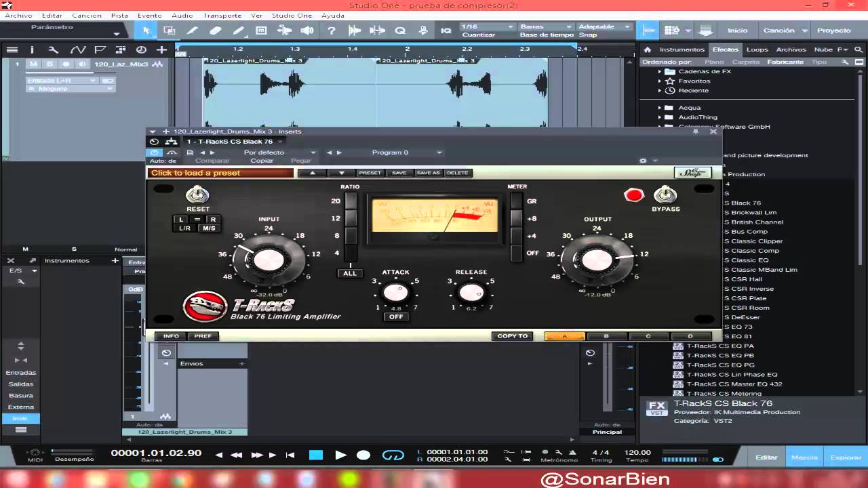Expand the Favoritos folder in browser
The image size is (868, 488).
[659, 81]
